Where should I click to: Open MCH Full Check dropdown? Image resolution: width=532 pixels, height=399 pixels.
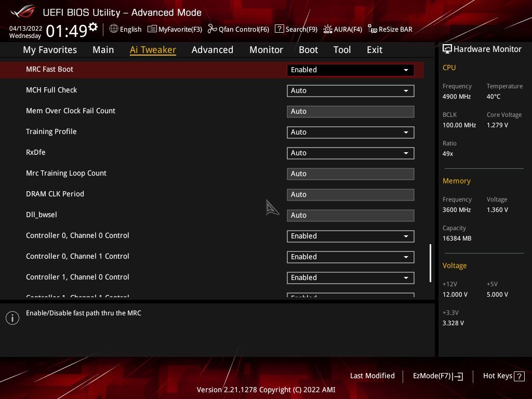pyautogui.click(x=351, y=90)
